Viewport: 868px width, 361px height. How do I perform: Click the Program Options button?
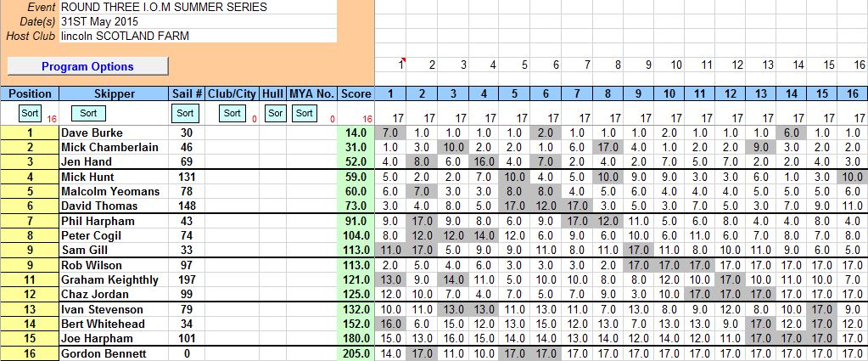click(87, 66)
